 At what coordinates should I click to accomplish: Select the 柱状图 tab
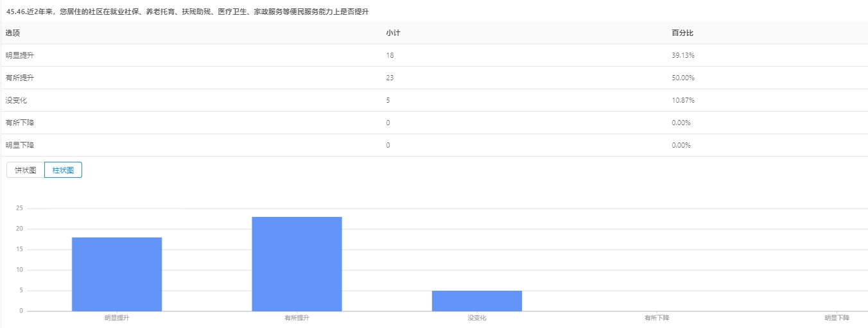[x=63, y=170]
